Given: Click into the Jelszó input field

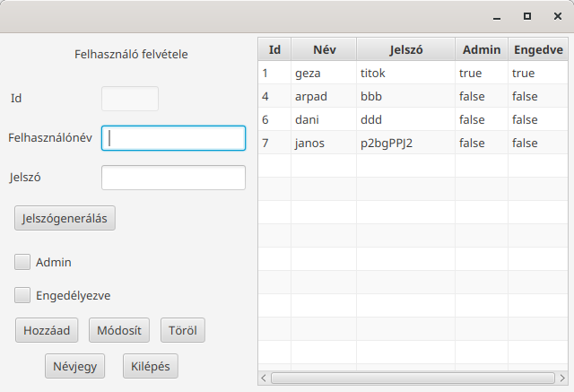Looking at the screenshot, I should click(173, 178).
